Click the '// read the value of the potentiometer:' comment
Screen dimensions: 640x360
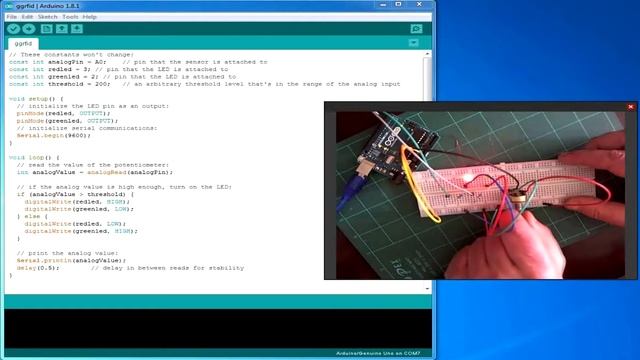click(93, 165)
